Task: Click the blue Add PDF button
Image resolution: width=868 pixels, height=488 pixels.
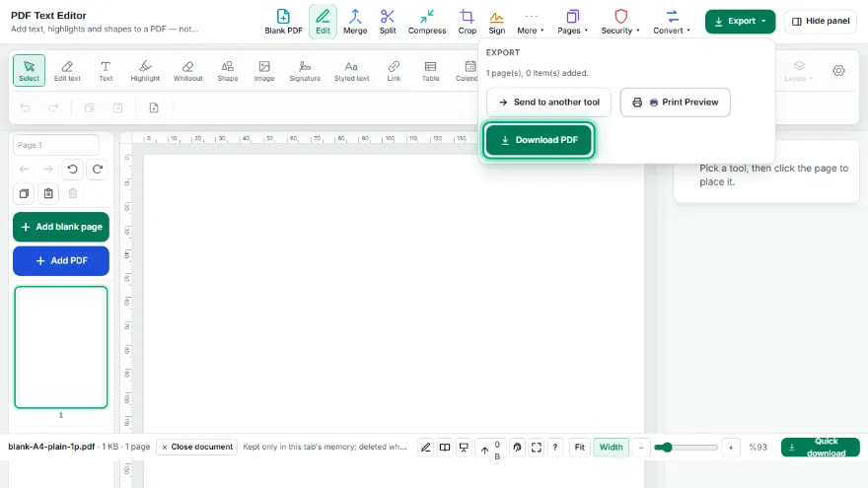Action: tap(61, 260)
